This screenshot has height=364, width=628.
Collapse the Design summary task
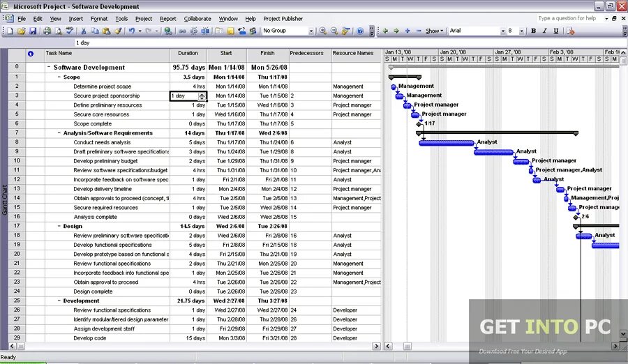59,226
